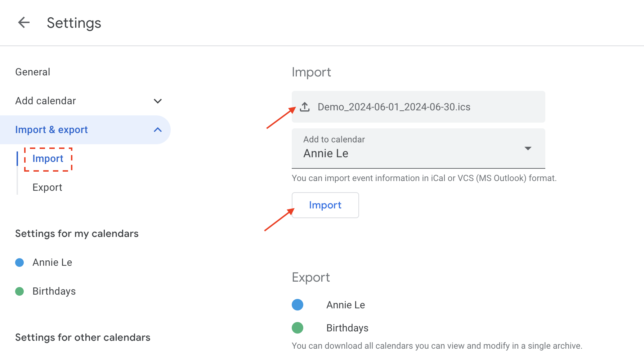Click the blue dot beside Annie Le in sidebar
Viewport: 644px width, 357px height.
(19, 263)
